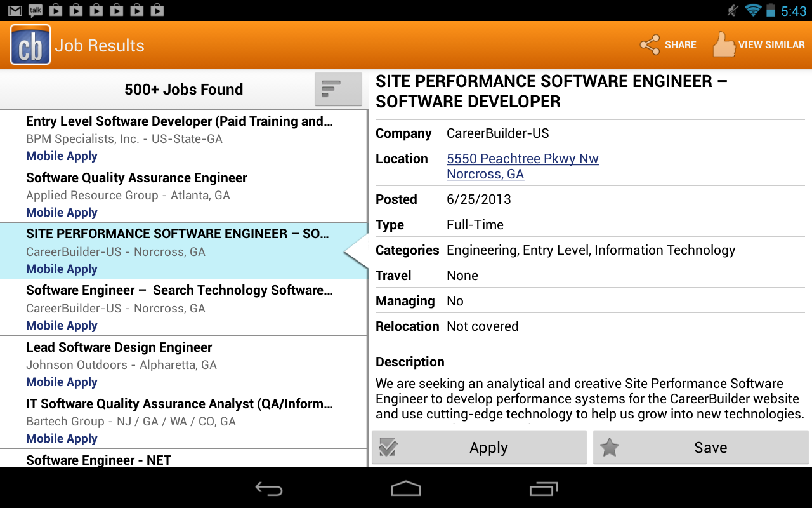This screenshot has height=508, width=812.
Task: Tap the Managing value "No"
Action: [x=455, y=301]
